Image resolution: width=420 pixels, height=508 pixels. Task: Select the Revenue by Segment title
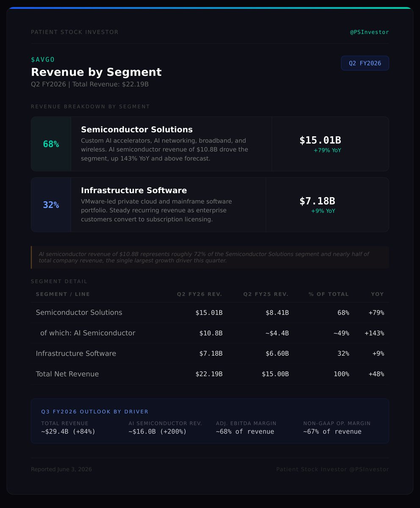pos(96,72)
